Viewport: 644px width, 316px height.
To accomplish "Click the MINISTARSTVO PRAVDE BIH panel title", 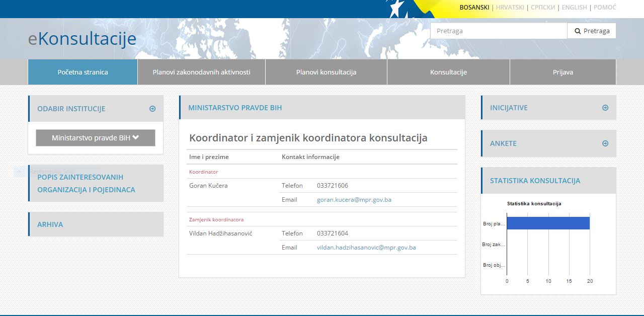I will pos(235,108).
